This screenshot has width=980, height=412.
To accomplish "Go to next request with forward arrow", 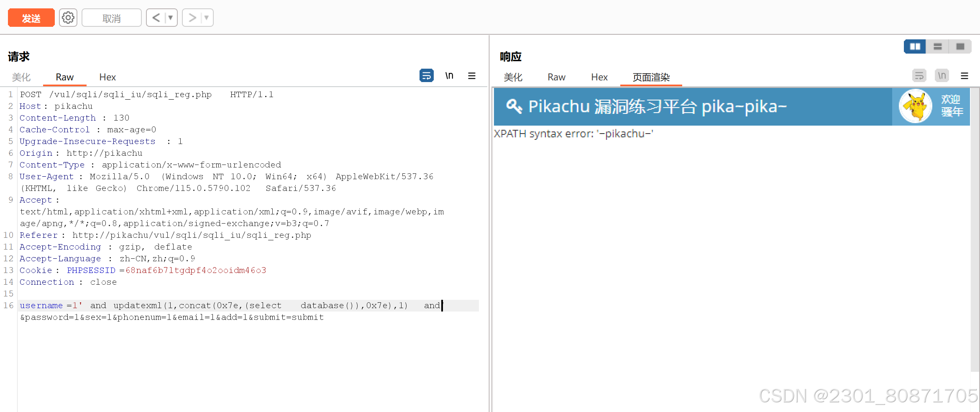I will pyautogui.click(x=192, y=18).
